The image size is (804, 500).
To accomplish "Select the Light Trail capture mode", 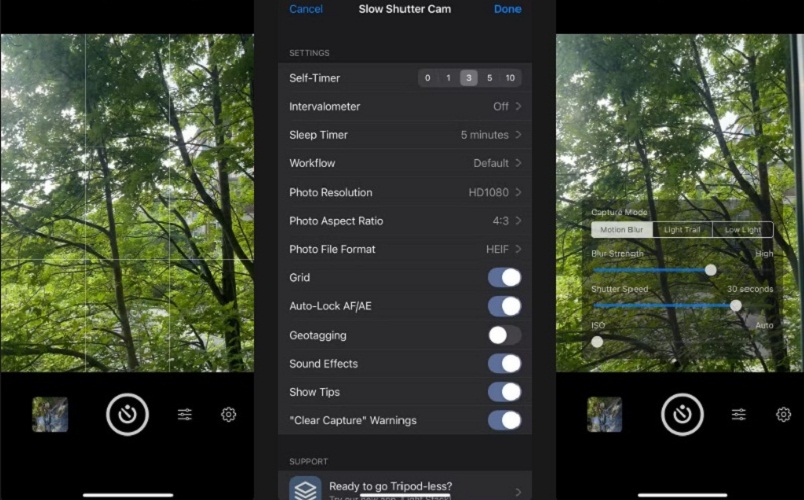I will 682,230.
